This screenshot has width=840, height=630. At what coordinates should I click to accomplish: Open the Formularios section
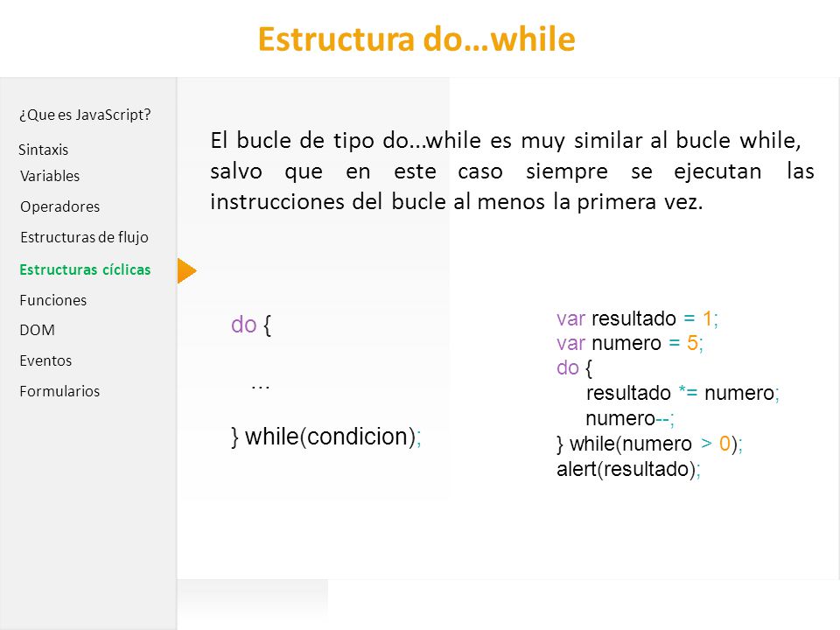[x=59, y=391]
